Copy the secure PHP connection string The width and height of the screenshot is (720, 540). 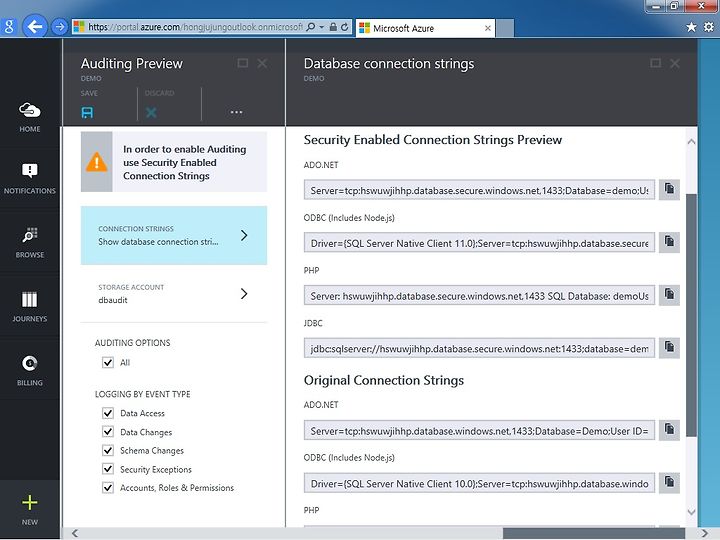click(669, 295)
